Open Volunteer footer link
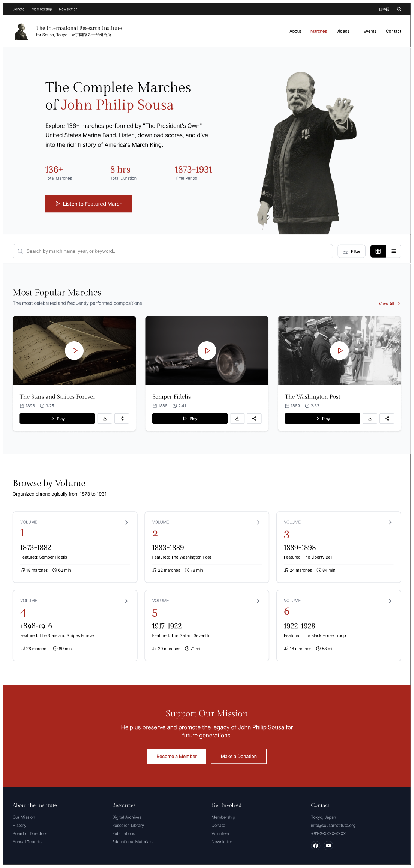The height and width of the screenshot is (868, 414). pyautogui.click(x=220, y=834)
